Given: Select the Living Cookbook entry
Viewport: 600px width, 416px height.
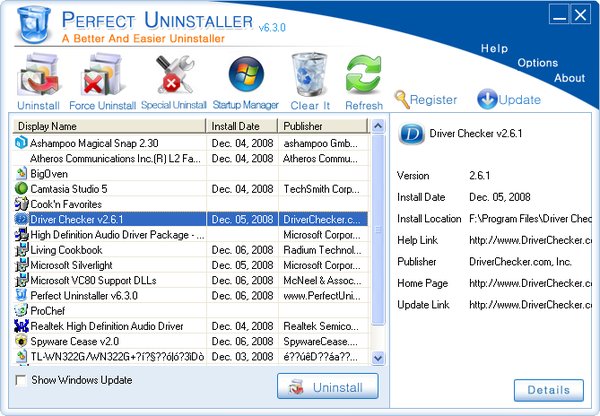Looking at the screenshot, I should point(66,250).
